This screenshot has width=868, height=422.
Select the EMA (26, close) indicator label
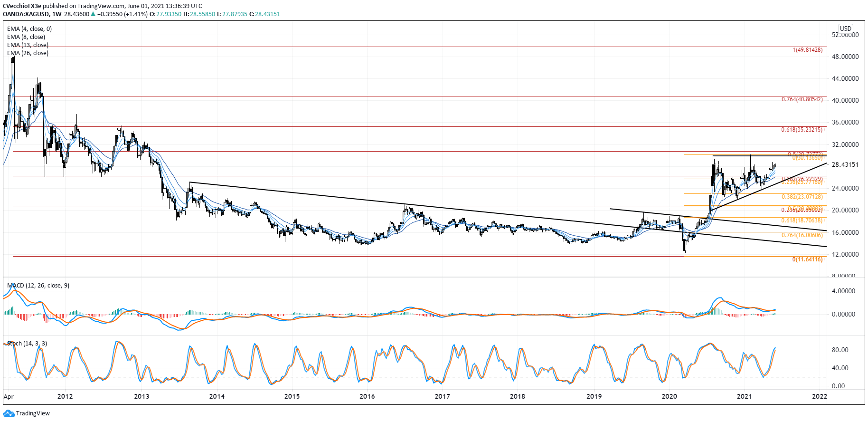28,53
